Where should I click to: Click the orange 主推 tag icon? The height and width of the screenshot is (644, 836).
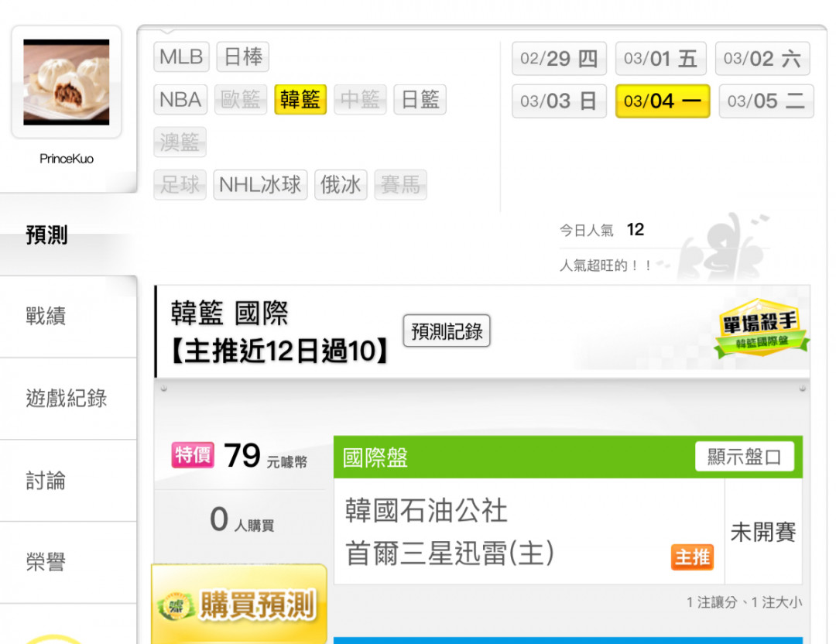pyautogui.click(x=692, y=557)
